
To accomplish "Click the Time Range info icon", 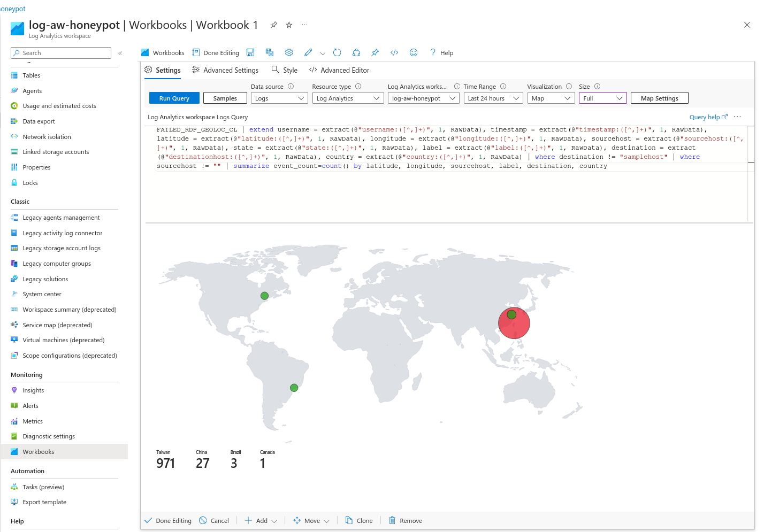I will point(503,86).
